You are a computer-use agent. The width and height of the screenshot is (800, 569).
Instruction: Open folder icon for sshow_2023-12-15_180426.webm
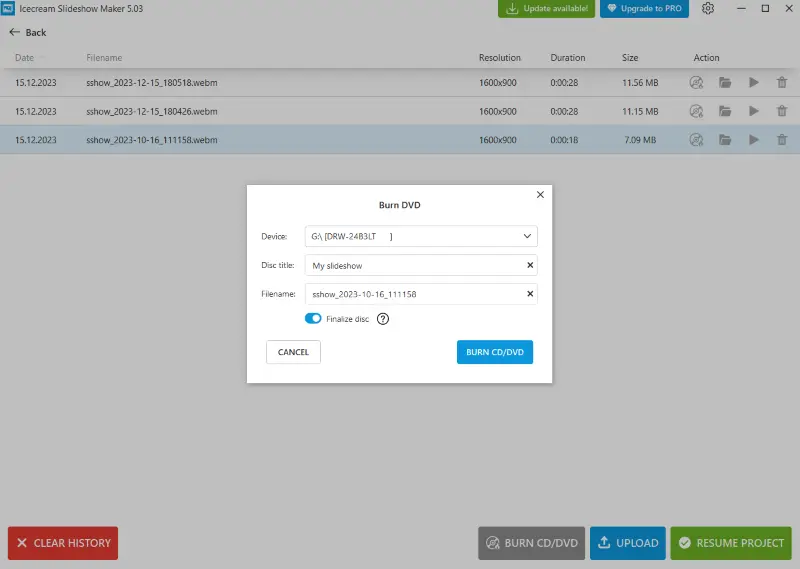(x=725, y=111)
